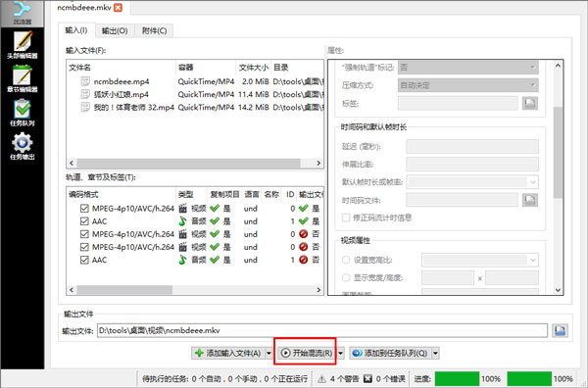The width and height of the screenshot is (588, 388).
Task: Click the warnings triangle icon in status bar
Action: click(321, 379)
